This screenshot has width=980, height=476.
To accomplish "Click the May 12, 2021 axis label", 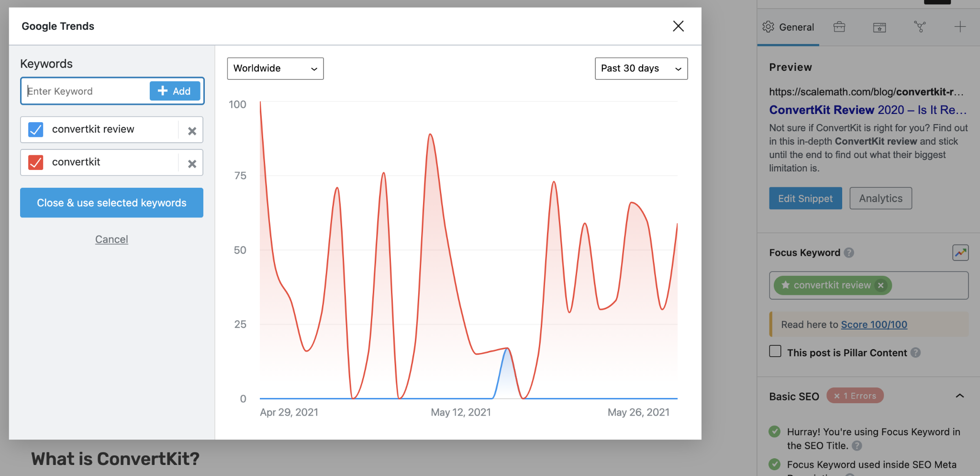I will pyautogui.click(x=461, y=412).
